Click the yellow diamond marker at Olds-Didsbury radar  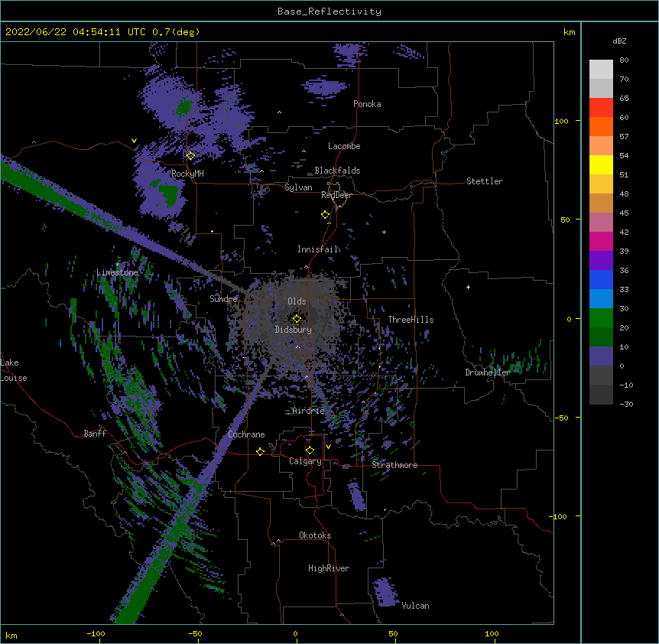297,319
